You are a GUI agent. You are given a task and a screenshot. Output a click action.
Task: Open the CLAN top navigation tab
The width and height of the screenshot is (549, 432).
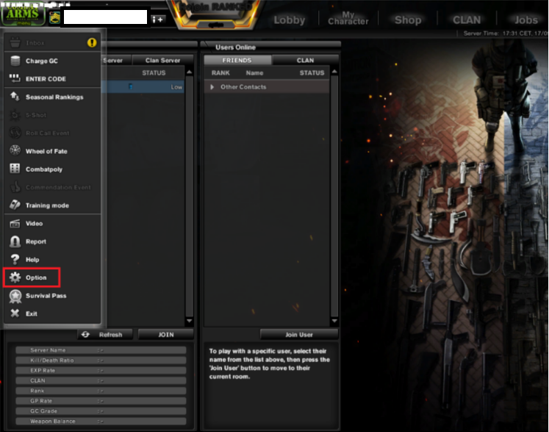467,20
